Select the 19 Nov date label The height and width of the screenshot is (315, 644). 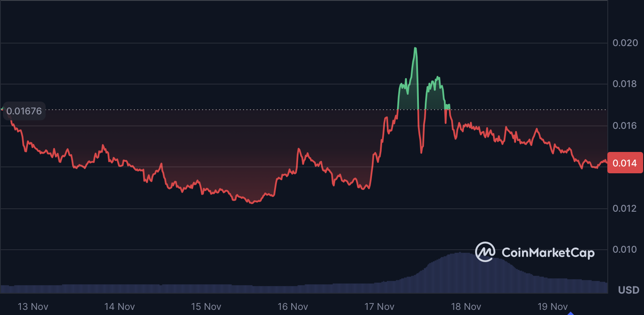point(553,306)
